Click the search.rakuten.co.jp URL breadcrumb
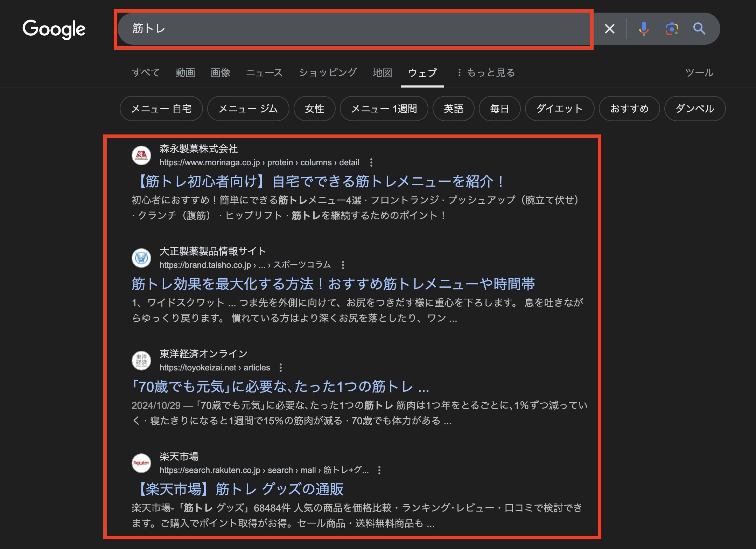 click(264, 470)
